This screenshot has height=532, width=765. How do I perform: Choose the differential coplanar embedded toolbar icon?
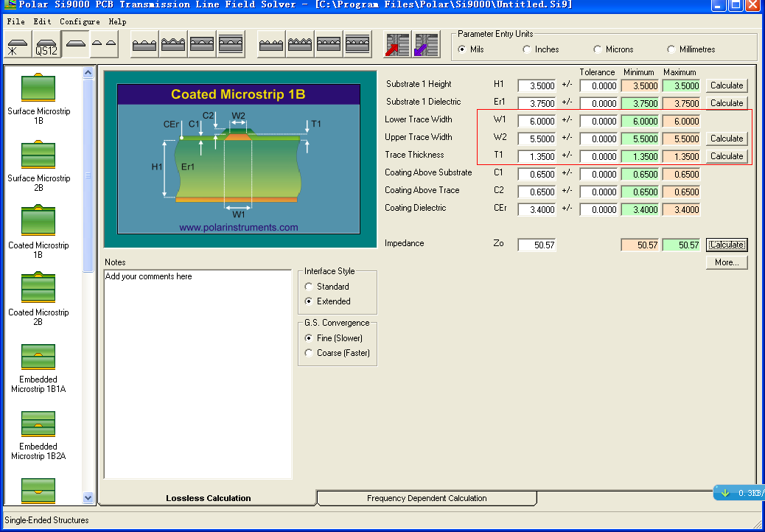click(329, 44)
